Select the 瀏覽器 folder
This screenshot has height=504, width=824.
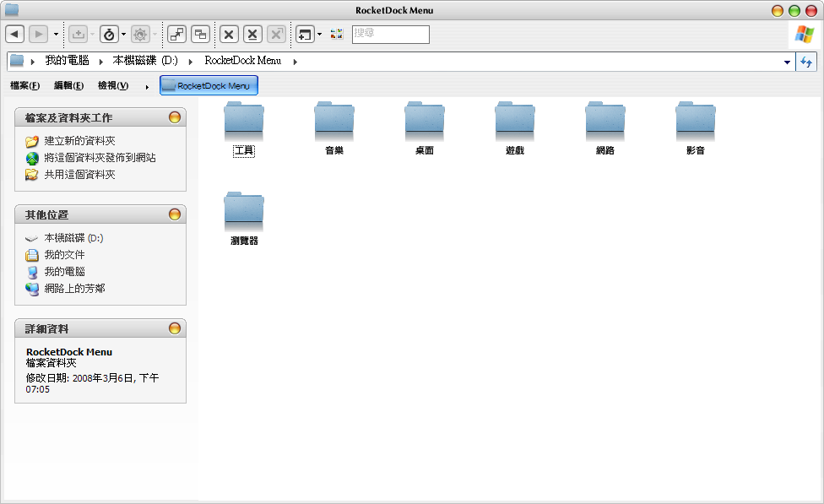(244, 219)
